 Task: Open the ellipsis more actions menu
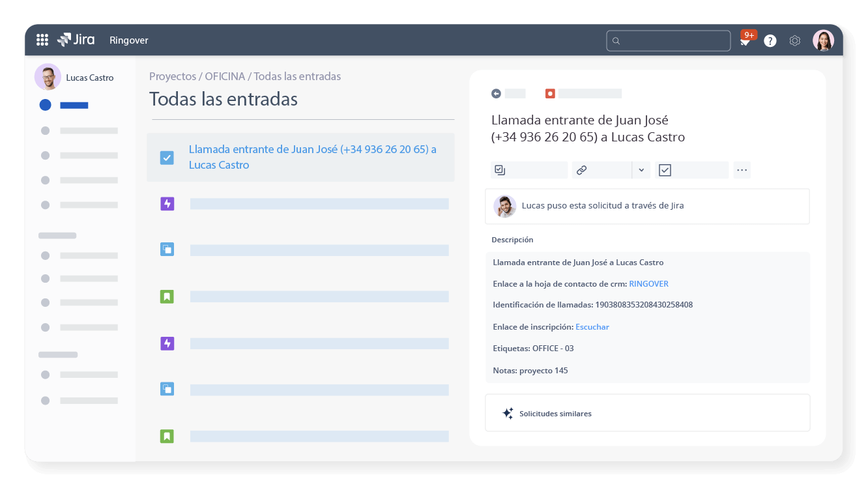(742, 169)
